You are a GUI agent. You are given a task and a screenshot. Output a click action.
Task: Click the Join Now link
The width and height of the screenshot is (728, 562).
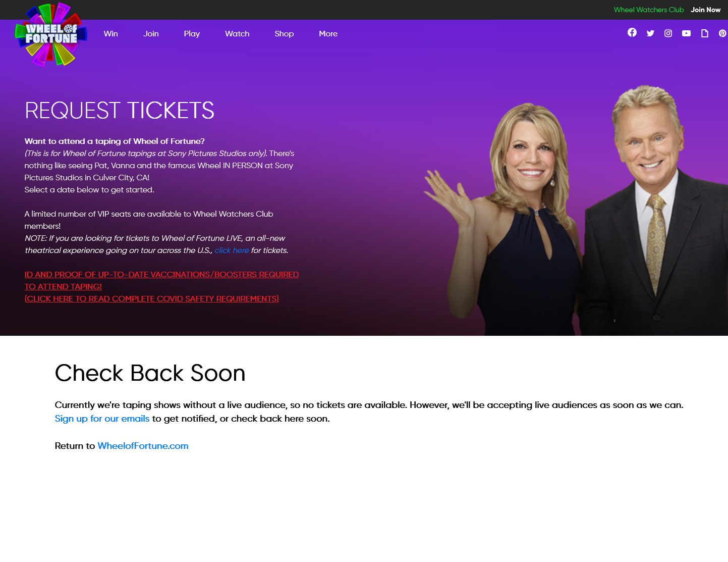(706, 10)
